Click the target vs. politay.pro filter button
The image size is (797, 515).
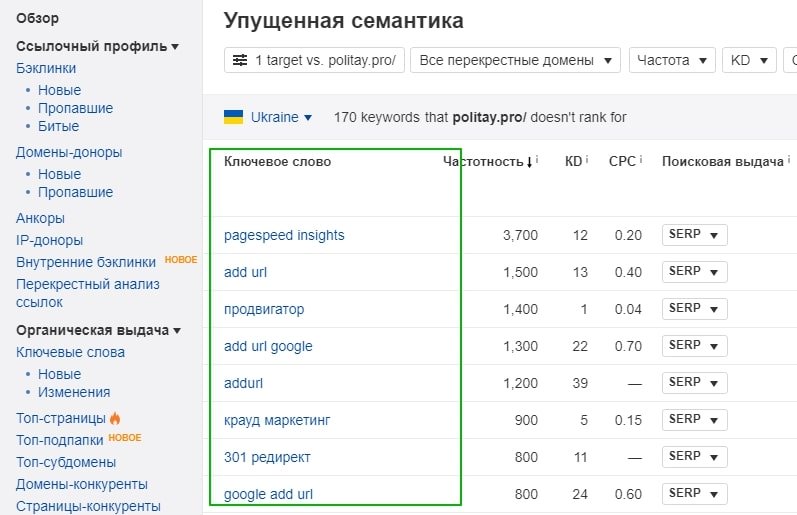314,60
